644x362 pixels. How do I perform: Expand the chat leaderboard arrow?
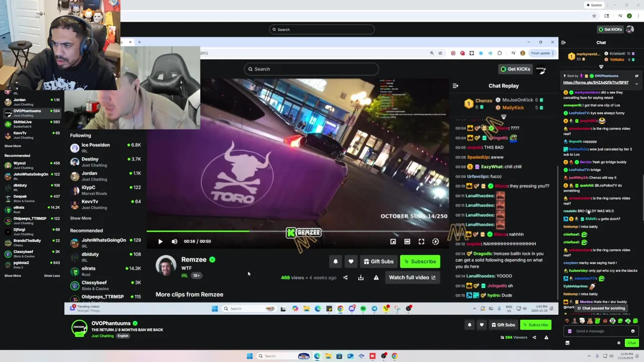tap(601, 66)
